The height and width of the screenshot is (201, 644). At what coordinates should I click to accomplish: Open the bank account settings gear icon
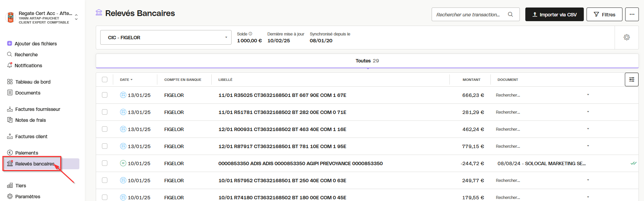pos(627,37)
